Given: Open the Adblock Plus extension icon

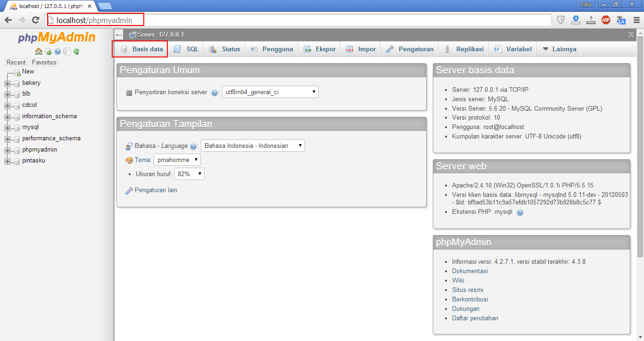Looking at the screenshot, I should pos(606,20).
